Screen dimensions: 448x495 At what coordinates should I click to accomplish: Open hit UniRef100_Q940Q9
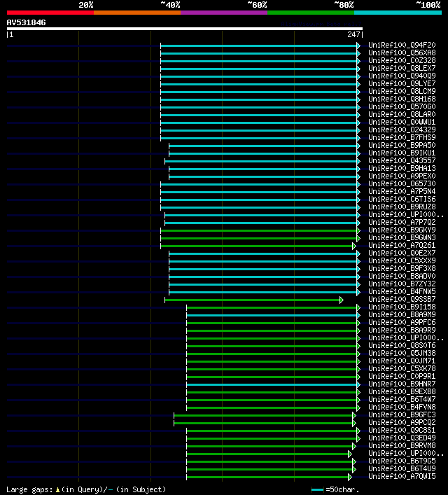coord(402,76)
